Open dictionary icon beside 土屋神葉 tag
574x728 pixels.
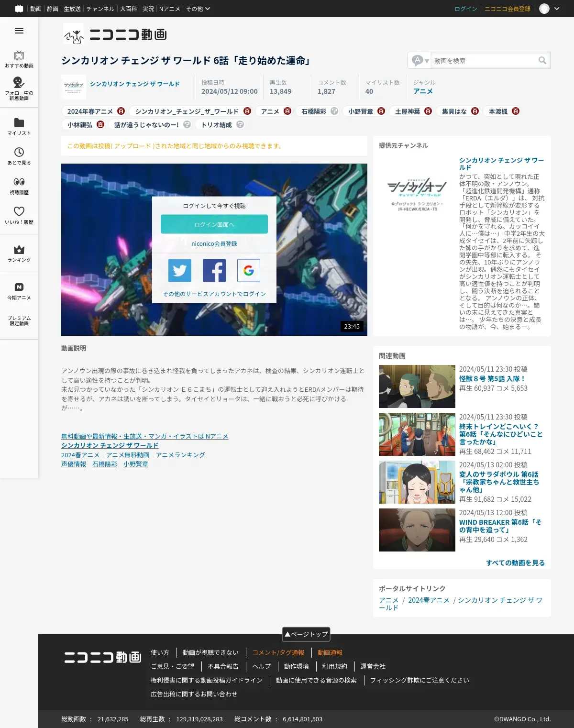[x=428, y=111]
